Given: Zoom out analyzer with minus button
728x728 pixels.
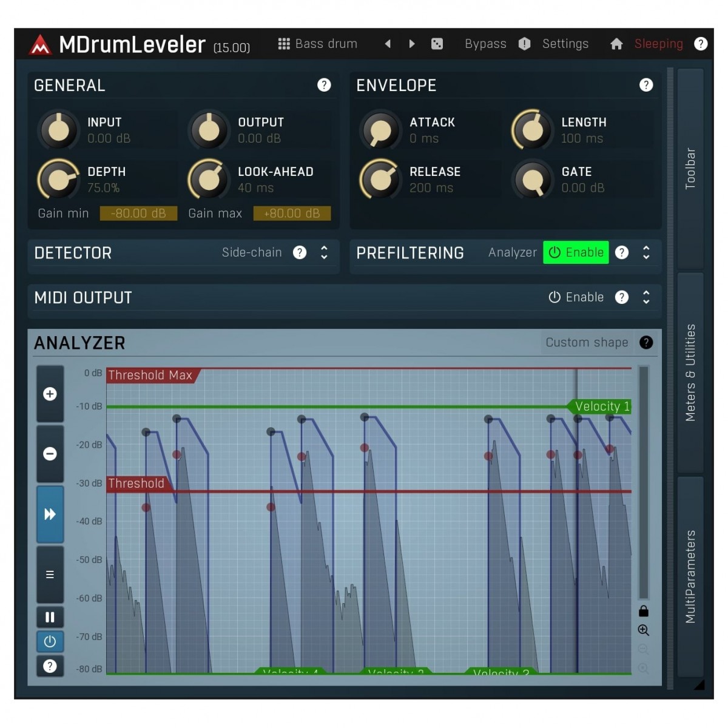Looking at the screenshot, I should pyautogui.click(x=50, y=454).
